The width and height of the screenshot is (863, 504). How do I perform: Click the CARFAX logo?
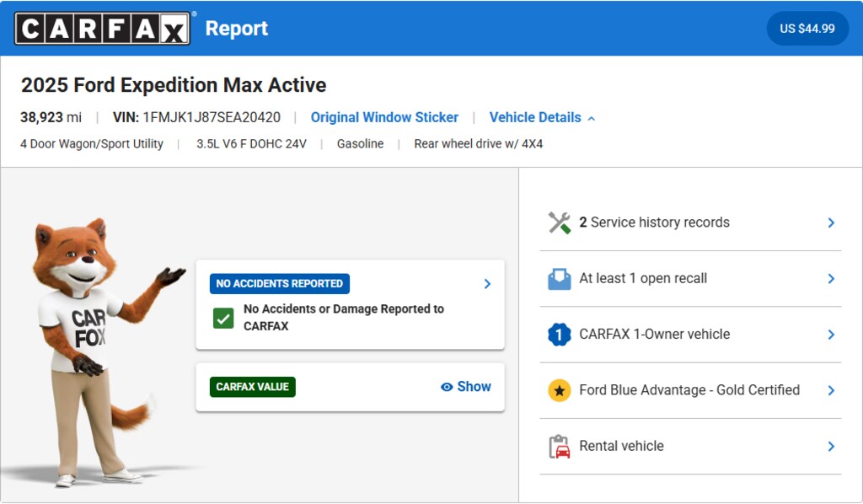click(x=102, y=28)
